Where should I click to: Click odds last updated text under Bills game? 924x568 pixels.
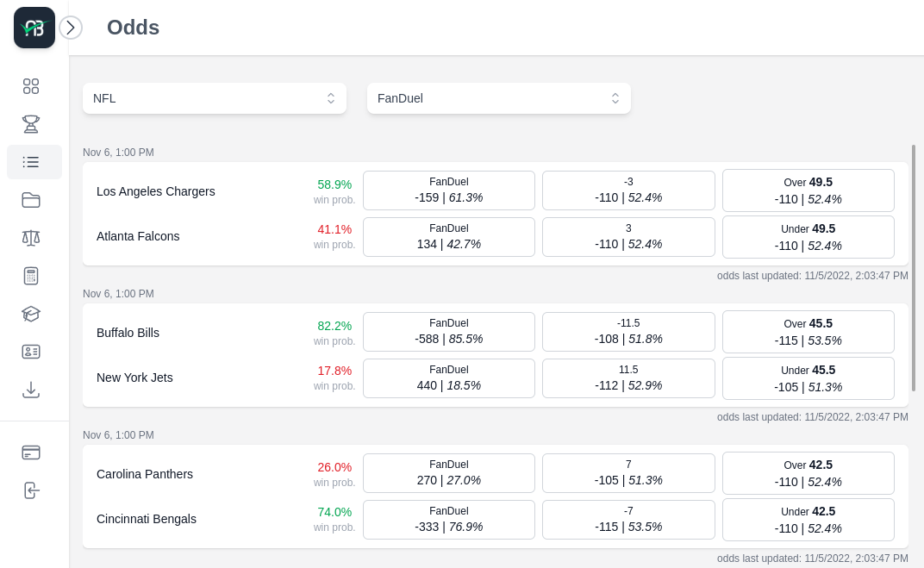coord(813,417)
